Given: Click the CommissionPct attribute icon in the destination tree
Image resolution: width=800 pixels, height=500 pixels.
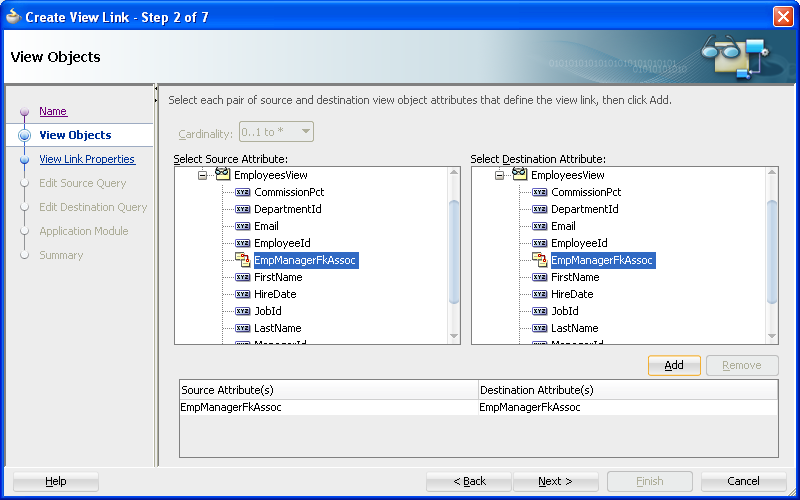Looking at the screenshot, I should [539, 192].
